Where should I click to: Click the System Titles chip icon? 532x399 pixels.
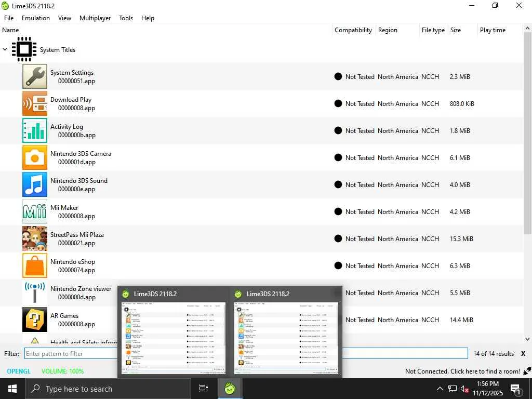[24, 49]
